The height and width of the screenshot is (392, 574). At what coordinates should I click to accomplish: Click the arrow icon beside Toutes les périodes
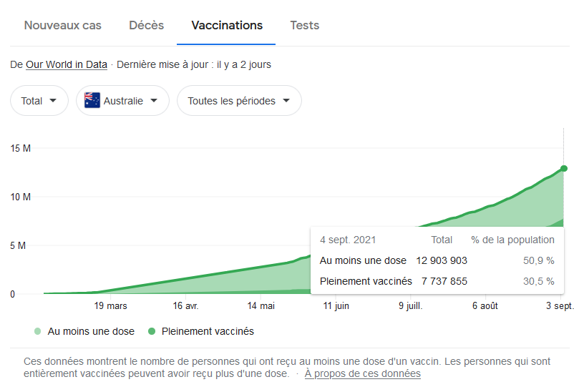coord(286,101)
